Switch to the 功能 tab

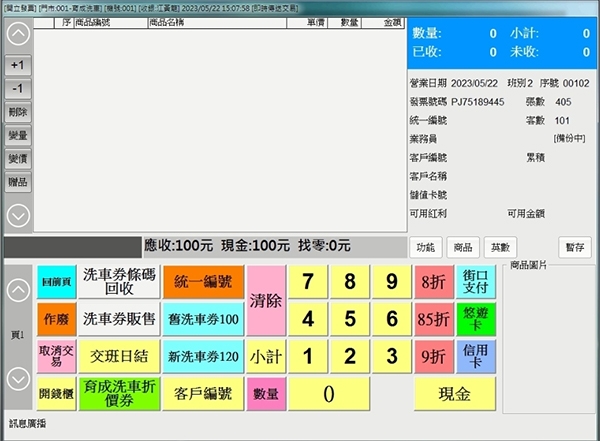[x=426, y=247]
